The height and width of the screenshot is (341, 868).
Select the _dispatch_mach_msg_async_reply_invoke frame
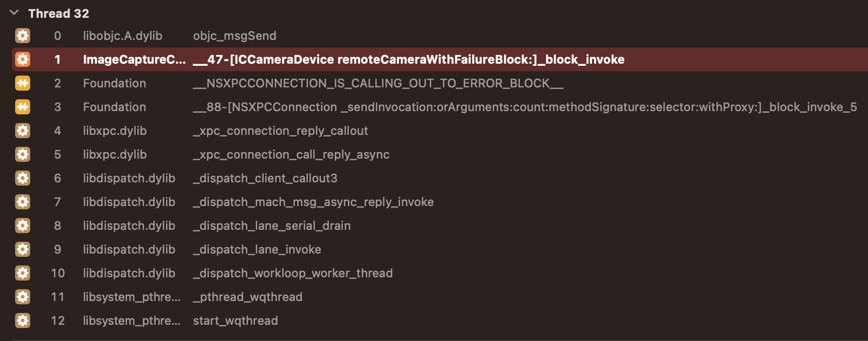(x=313, y=202)
